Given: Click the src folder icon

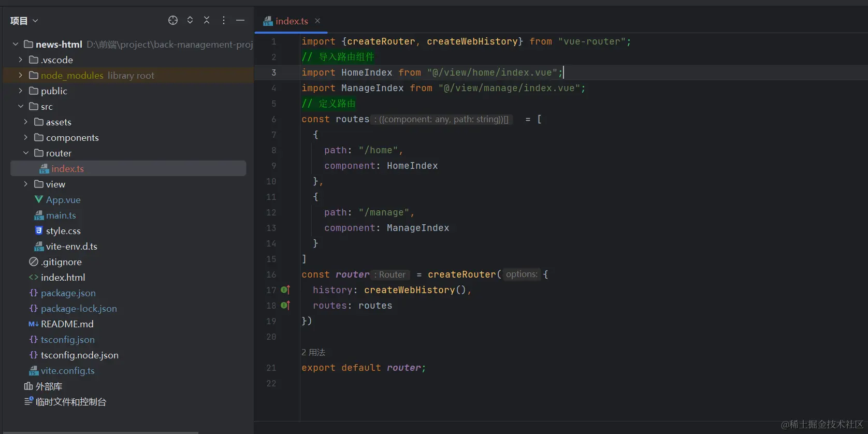Looking at the screenshot, I should [34, 106].
